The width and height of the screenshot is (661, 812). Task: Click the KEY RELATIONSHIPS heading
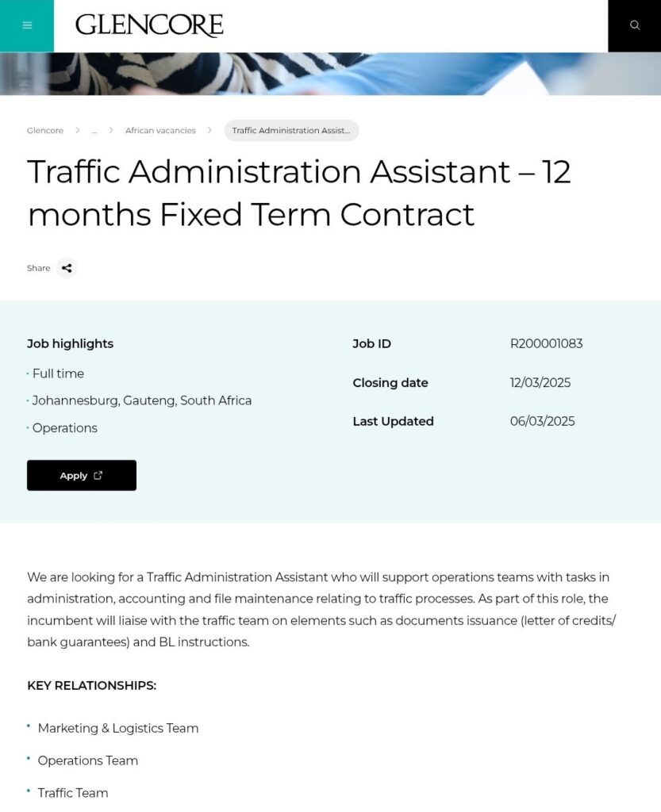pyautogui.click(x=91, y=685)
